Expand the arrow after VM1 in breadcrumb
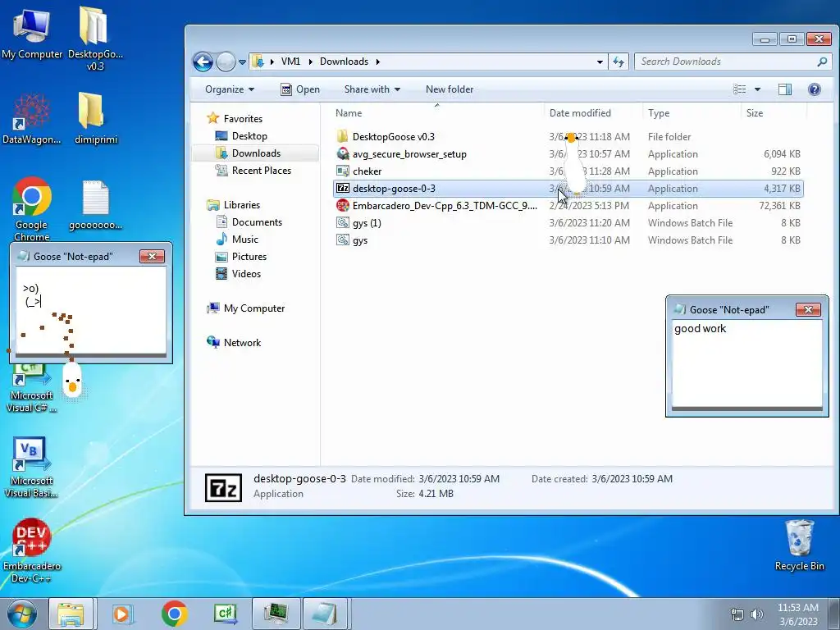Image resolution: width=840 pixels, height=630 pixels. click(x=310, y=62)
